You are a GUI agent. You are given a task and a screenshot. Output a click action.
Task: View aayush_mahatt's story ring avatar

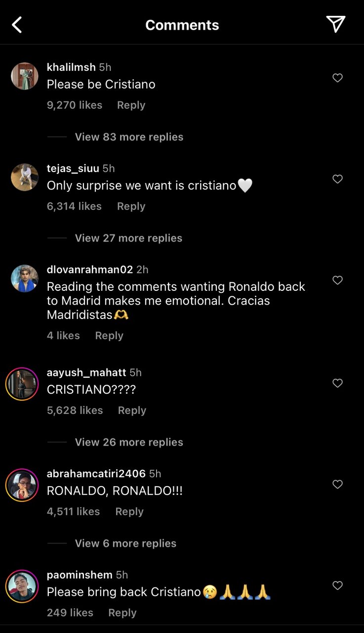tap(22, 384)
